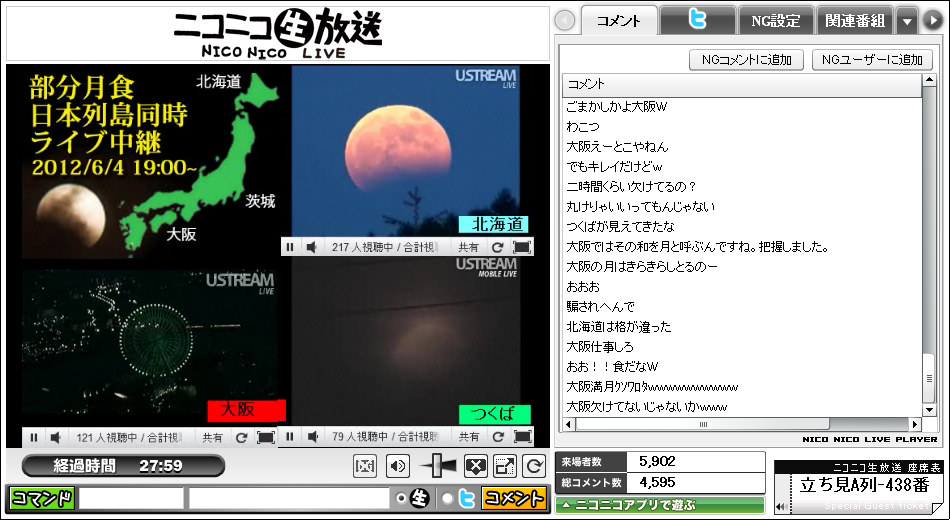This screenshot has height=520, width=950.
Task: Open the Twitter tab
Action: click(x=697, y=21)
